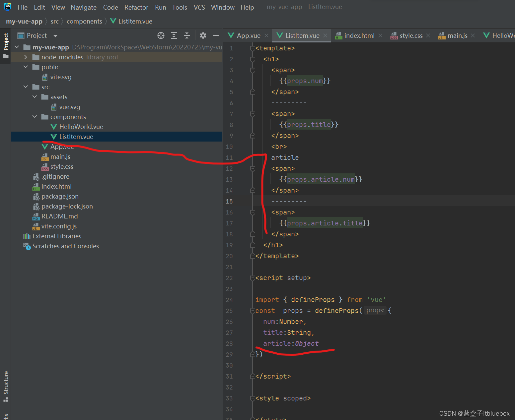The width and height of the screenshot is (515, 420).
Task: Hide the Project panel with minus icon
Action: 216,35
